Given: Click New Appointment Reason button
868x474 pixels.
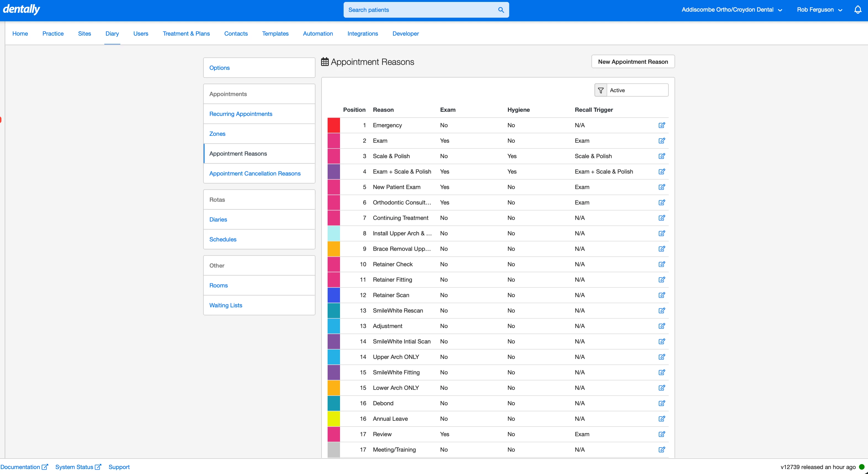Looking at the screenshot, I should [x=633, y=62].
